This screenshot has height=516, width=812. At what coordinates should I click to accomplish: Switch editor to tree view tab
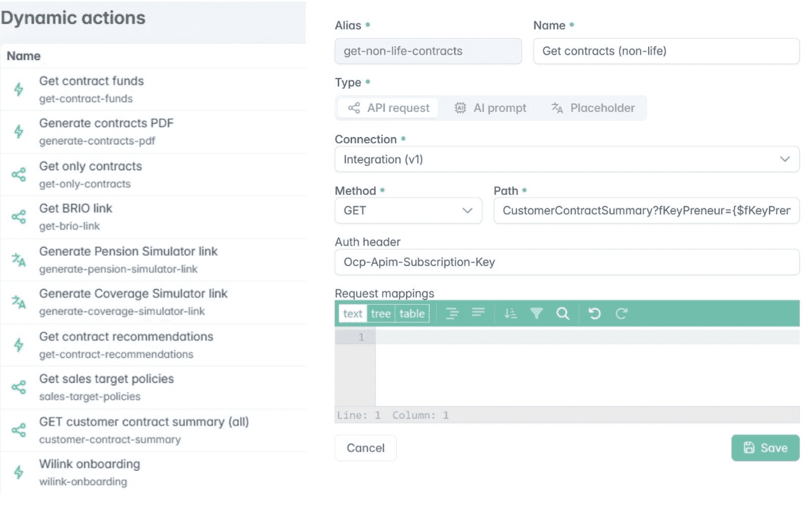click(x=381, y=314)
